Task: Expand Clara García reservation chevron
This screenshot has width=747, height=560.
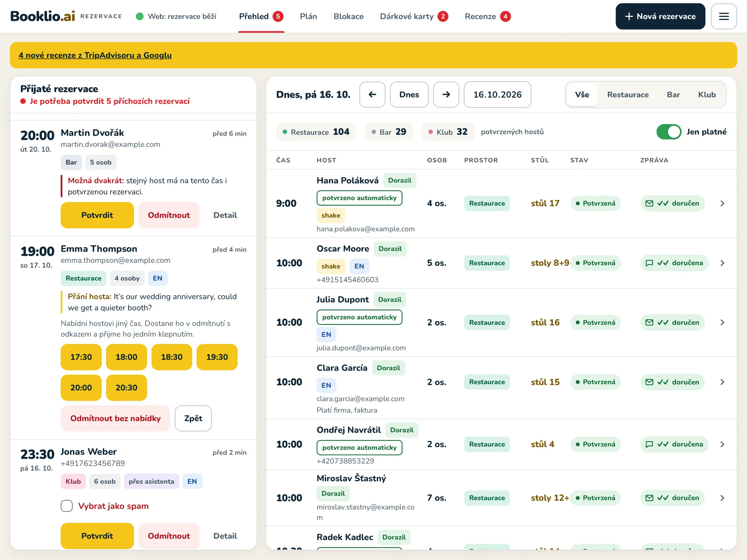Action: [722, 382]
